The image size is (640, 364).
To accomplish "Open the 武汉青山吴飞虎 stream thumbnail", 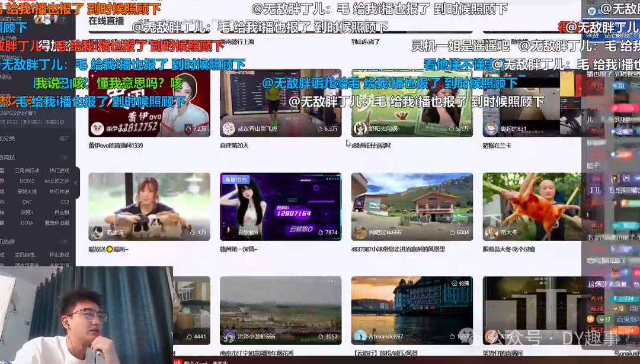I will pos(281,103).
